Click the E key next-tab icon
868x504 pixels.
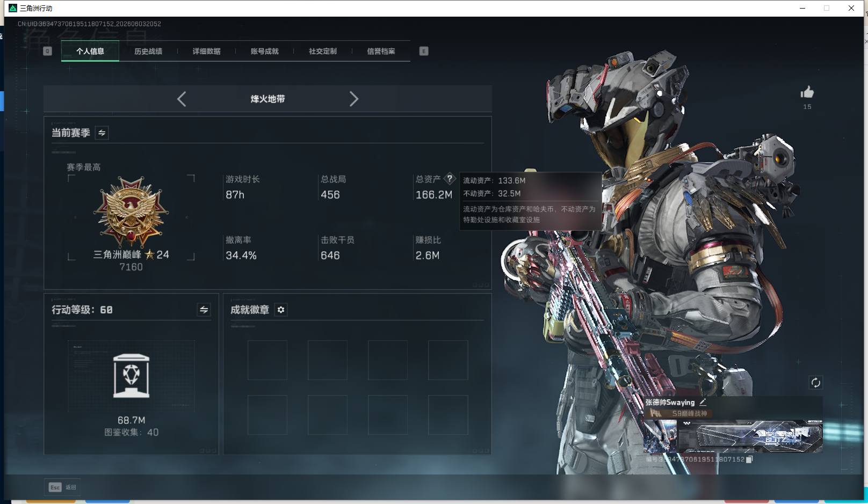pos(424,51)
